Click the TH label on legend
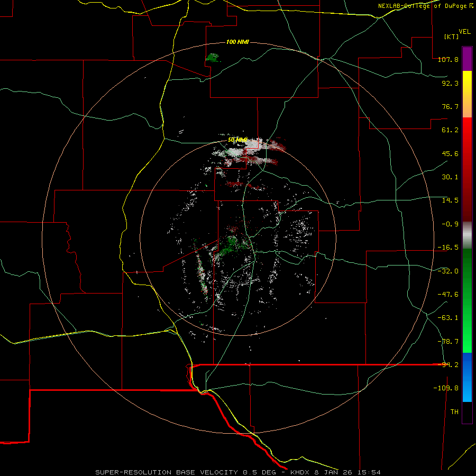The image size is (476, 476). tap(454, 412)
